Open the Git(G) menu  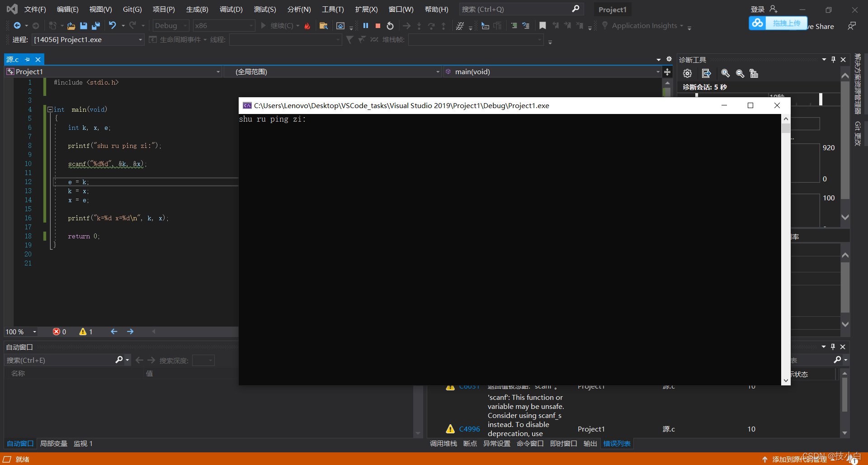[132, 9]
